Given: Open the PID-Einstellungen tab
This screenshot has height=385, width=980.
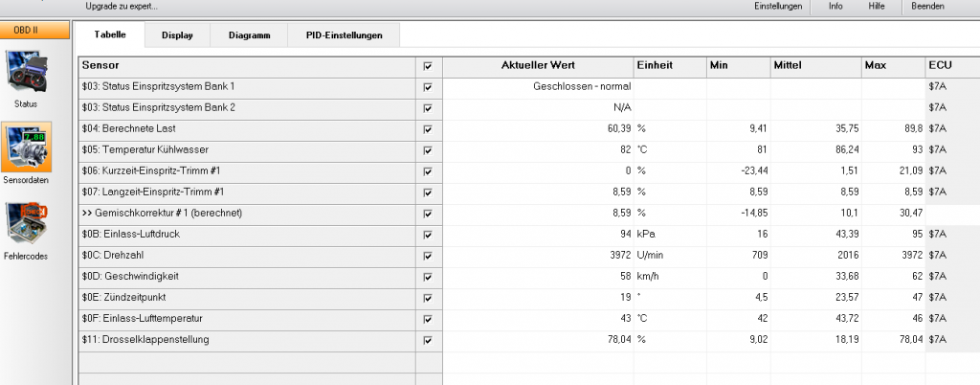Looking at the screenshot, I should [x=344, y=35].
